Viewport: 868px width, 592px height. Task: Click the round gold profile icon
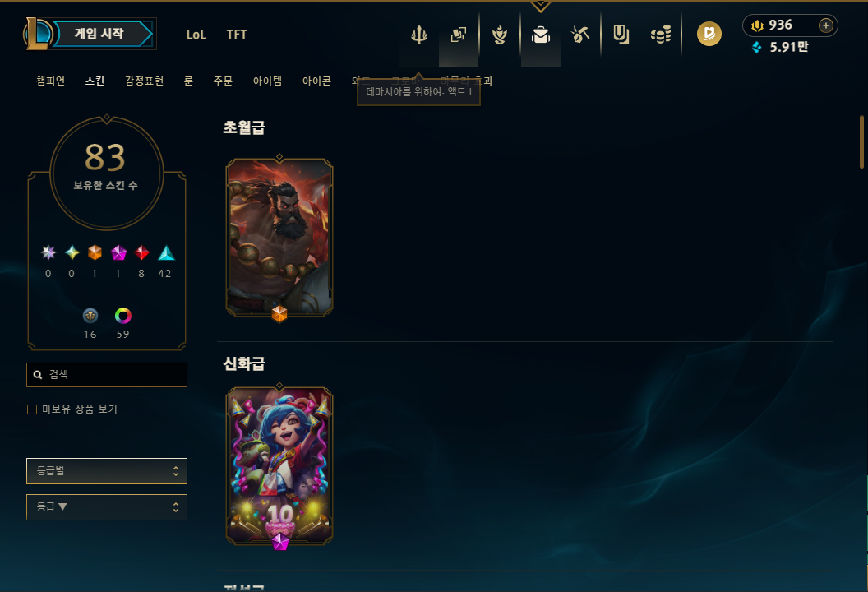(x=709, y=34)
